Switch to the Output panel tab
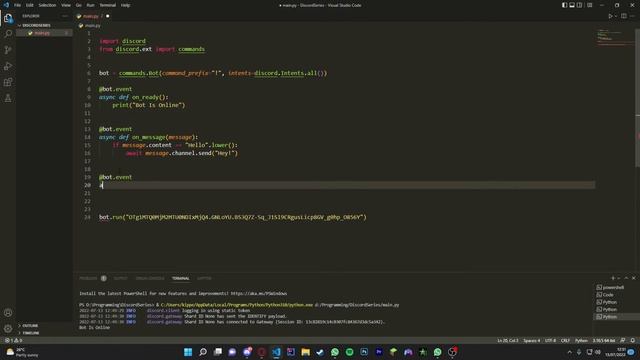This screenshot has width=640, height=360. pyautogui.click(x=120, y=278)
